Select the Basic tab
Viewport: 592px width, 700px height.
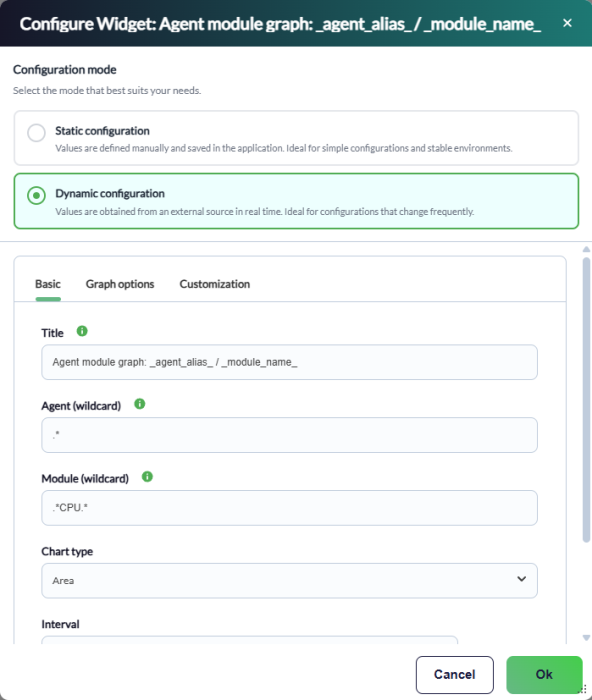coord(48,284)
